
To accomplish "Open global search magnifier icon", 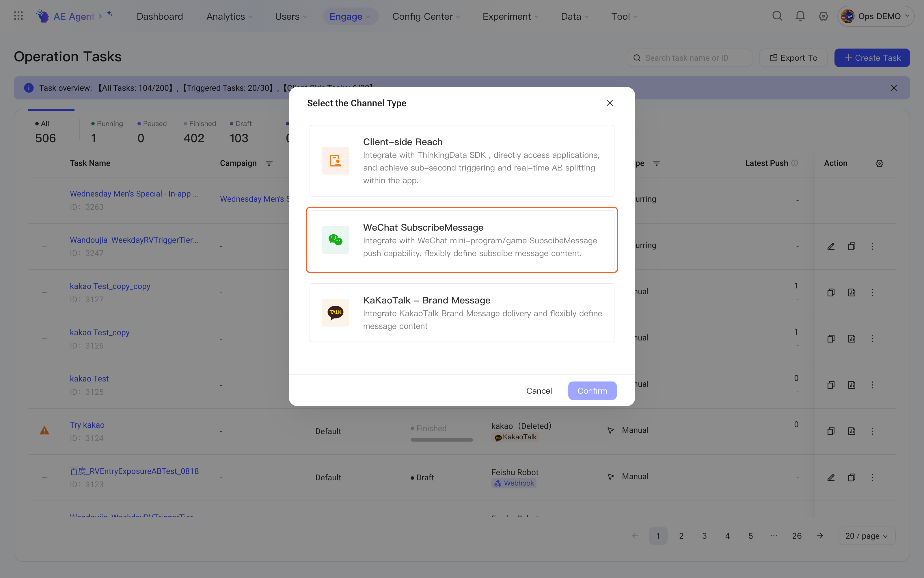I will (777, 16).
